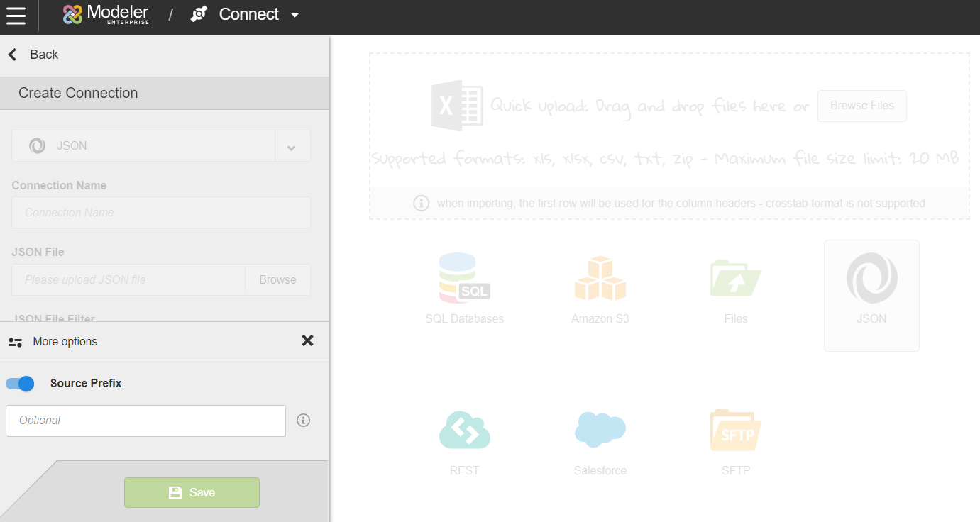980x522 pixels.
Task: Toggle the Source Prefix switch off
Action: tap(20, 384)
